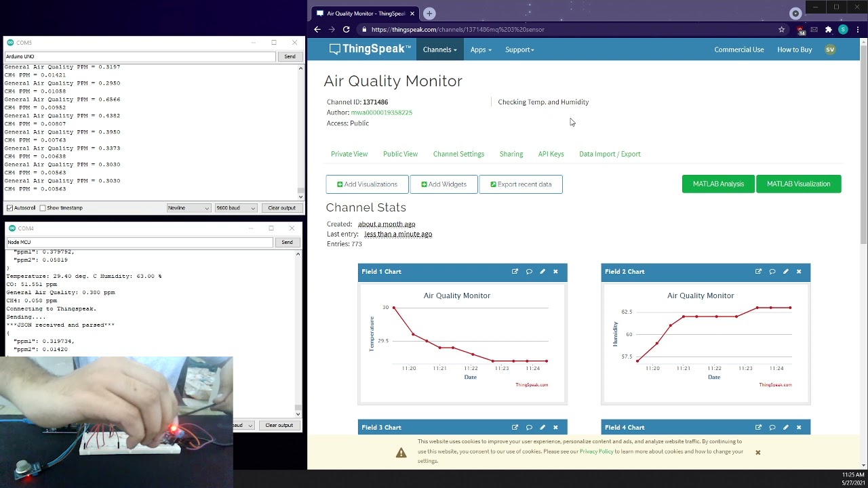
Task: Expand the Channels menu
Action: pos(440,49)
